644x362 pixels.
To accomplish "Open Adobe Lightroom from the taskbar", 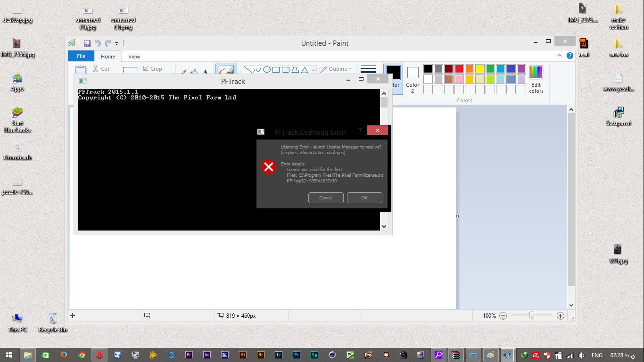I will point(279,355).
